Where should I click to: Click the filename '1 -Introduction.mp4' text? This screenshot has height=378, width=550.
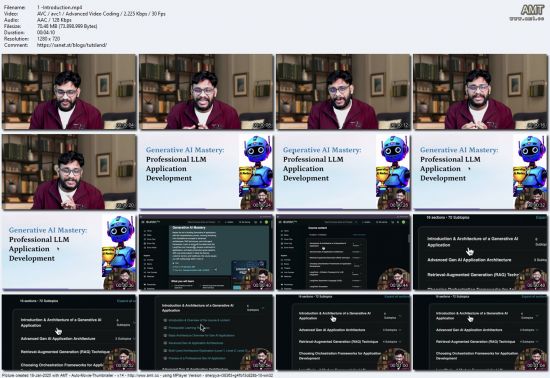point(60,7)
